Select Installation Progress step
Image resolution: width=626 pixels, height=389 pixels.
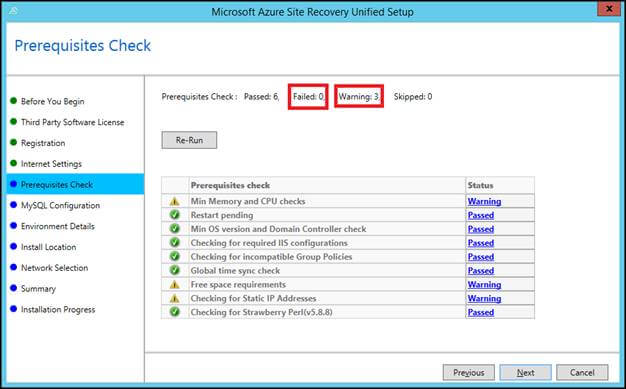(58, 309)
